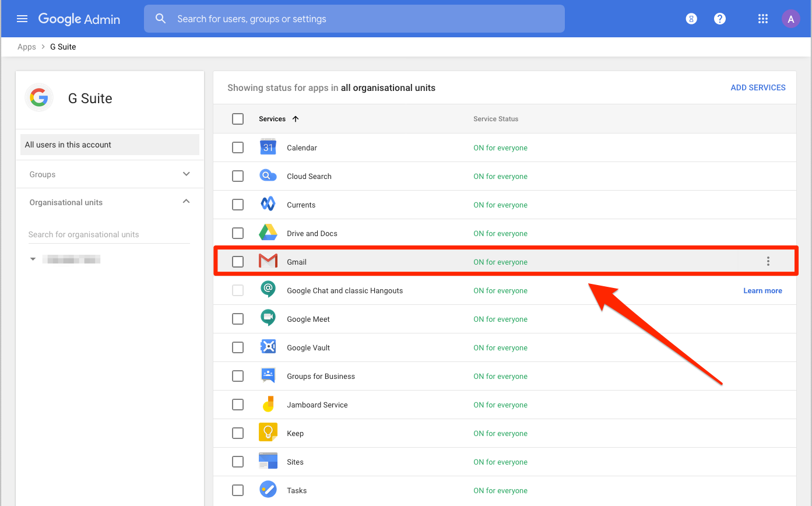This screenshot has width=812, height=506.
Task: Click Keep's ON for everyone status
Action: tap(500, 433)
